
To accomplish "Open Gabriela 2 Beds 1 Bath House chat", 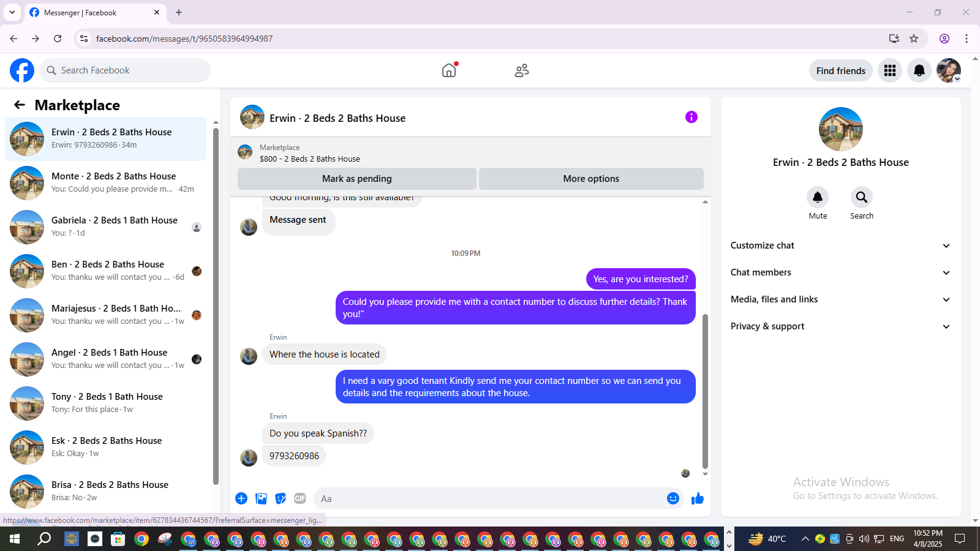I will (x=105, y=227).
